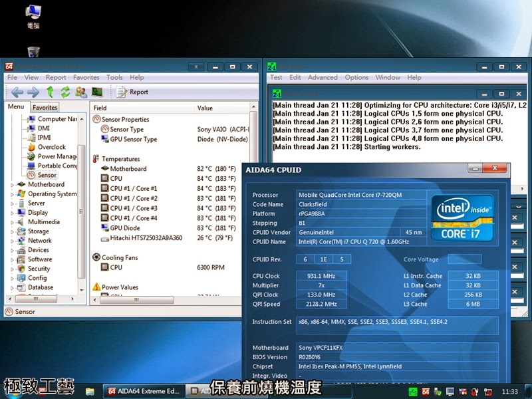The width and height of the screenshot is (532, 399).
Task: Click the Field column header
Action: coord(142,108)
